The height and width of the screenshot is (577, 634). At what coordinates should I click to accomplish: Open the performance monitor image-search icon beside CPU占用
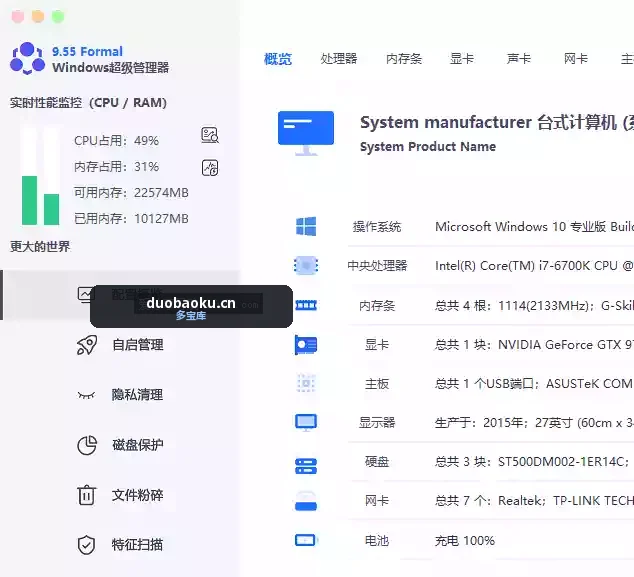click(210, 135)
